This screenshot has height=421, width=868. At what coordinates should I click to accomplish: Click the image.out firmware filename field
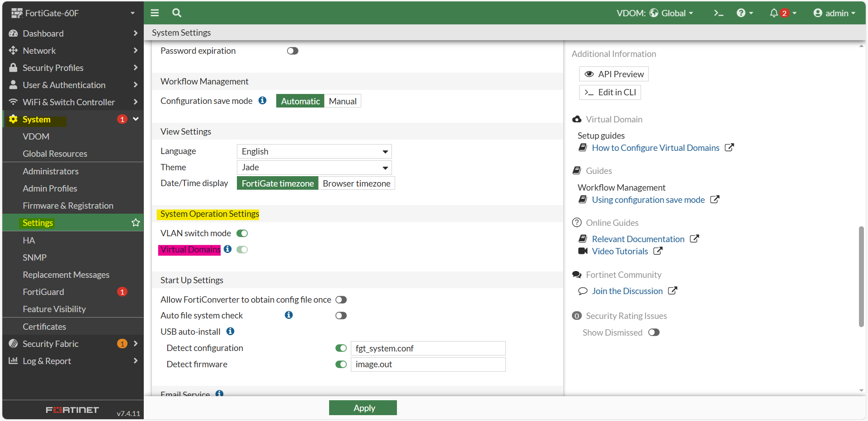428,365
